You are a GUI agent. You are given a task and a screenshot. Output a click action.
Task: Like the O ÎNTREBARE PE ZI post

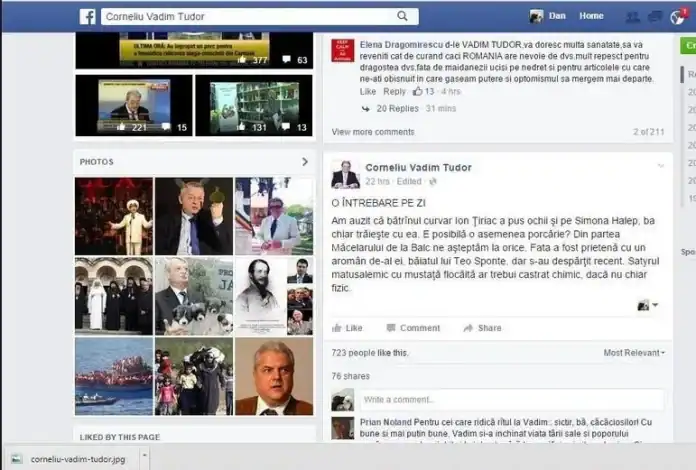pos(347,328)
